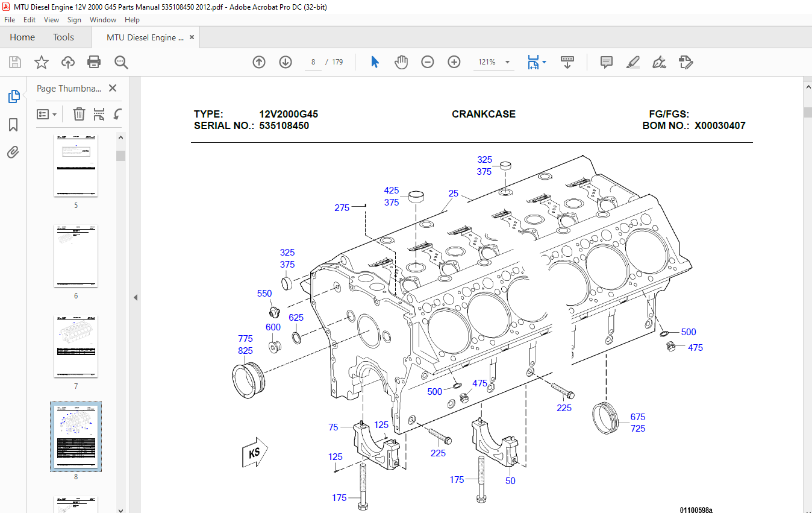Add document to bookmarks star icon

point(41,61)
